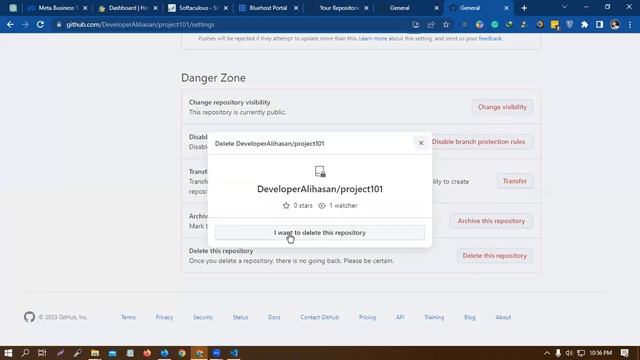Close the Softaculous tab
This screenshot has height=360, width=640.
226,8
